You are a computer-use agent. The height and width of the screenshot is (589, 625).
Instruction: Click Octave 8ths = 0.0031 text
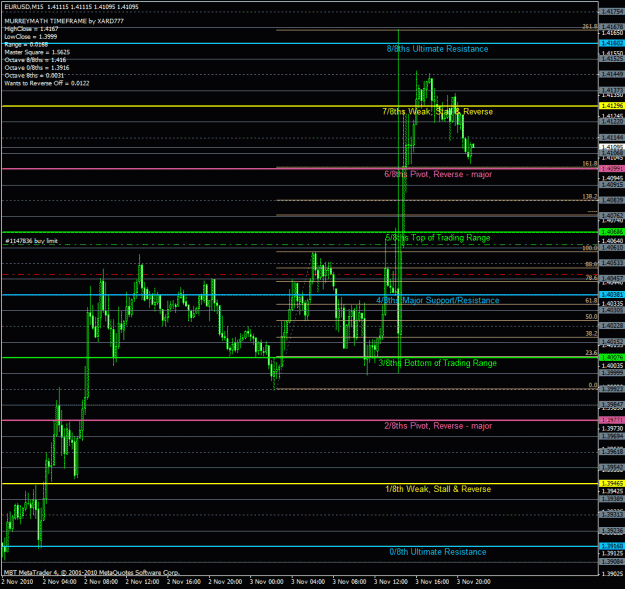click(34, 75)
